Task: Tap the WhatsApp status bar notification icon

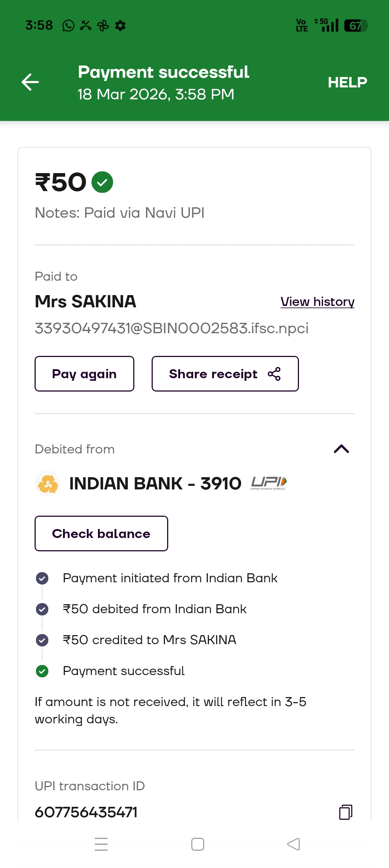Action: point(68,26)
